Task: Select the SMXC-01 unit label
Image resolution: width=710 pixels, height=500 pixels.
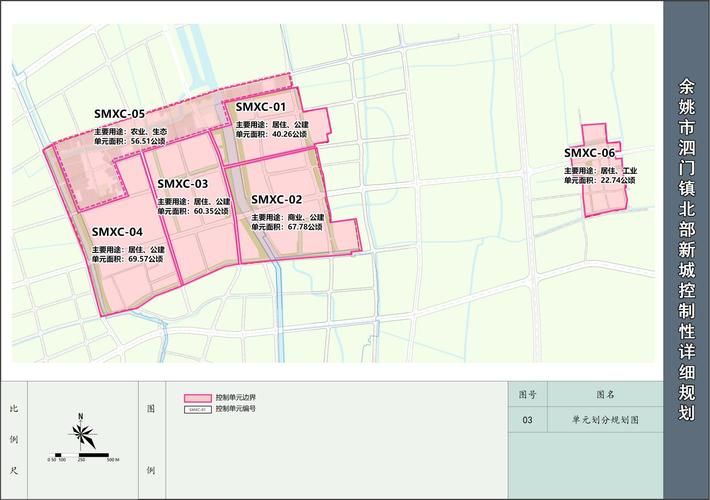Action: tap(260, 107)
